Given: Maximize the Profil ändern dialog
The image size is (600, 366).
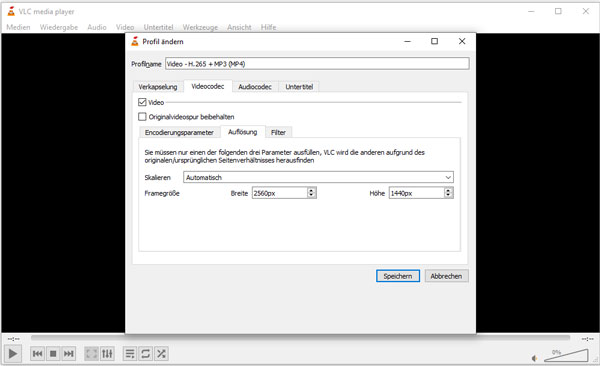Looking at the screenshot, I should pyautogui.click(x=434, y=41).
